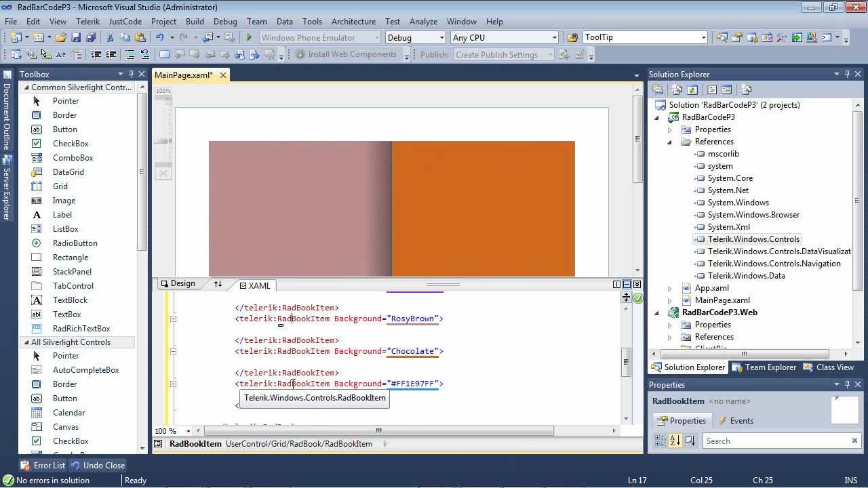
Task: Select the CheckBox control in Common Silverlight Controls
Action: click(71, 144)
